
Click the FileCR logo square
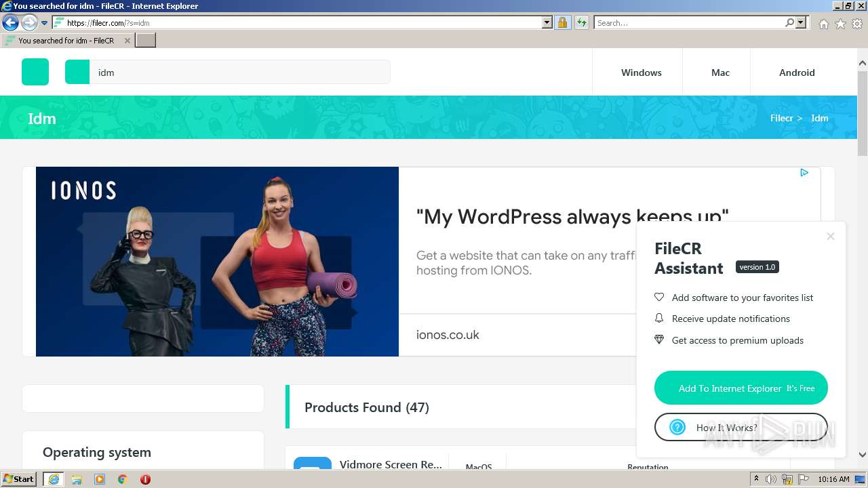tap(35, 72)
